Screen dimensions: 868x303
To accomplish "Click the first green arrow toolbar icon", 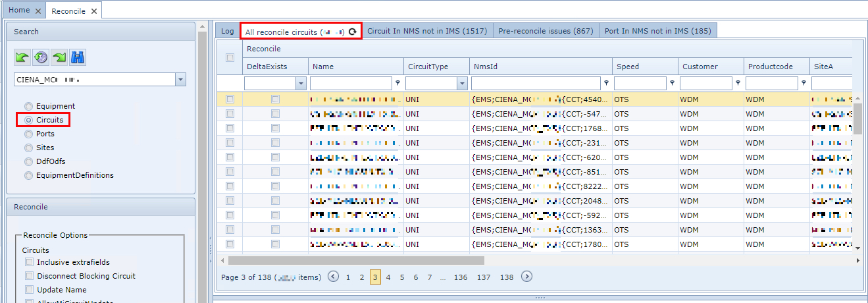I will tap(23, 58).
